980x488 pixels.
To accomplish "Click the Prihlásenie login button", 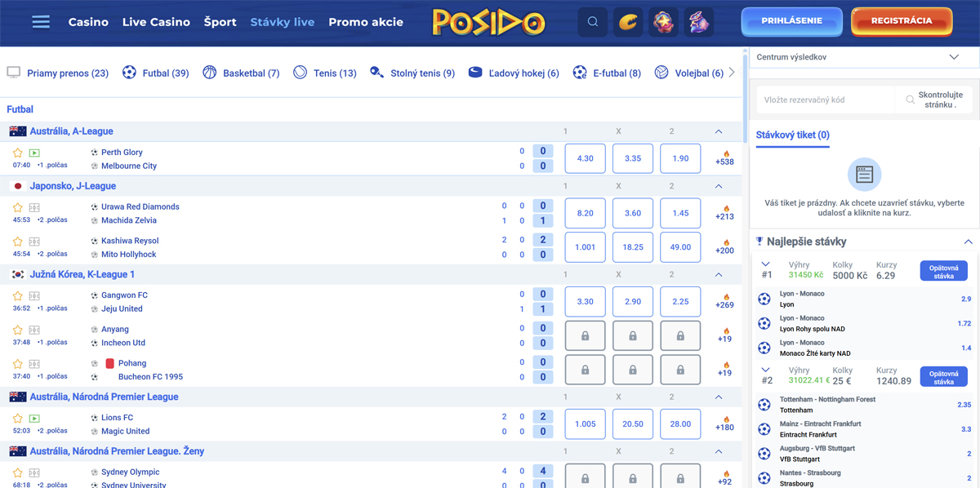I will (x=791, y=21).
